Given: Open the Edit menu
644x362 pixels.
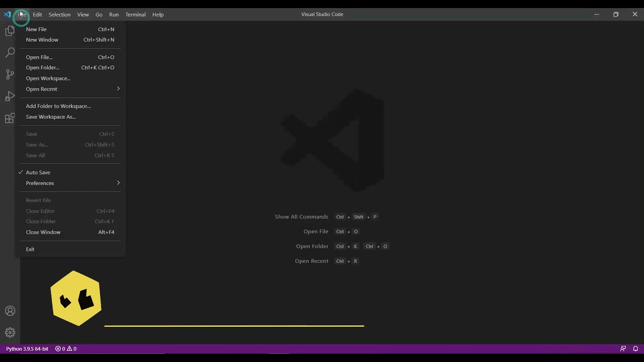Looking at the screenshot, I should (37, 15).
